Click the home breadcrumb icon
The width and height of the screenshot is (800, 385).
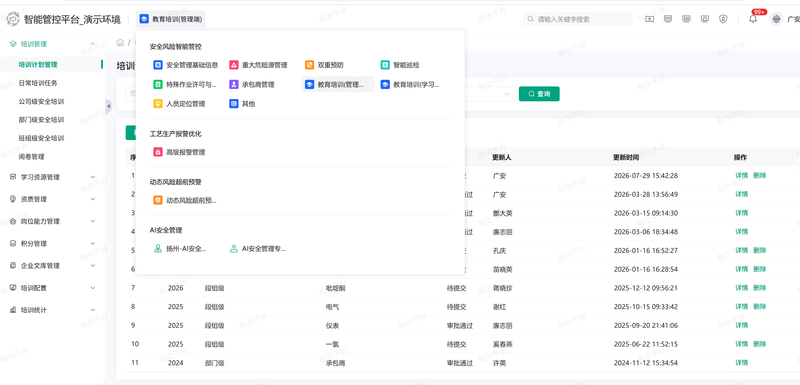(120, 42)
